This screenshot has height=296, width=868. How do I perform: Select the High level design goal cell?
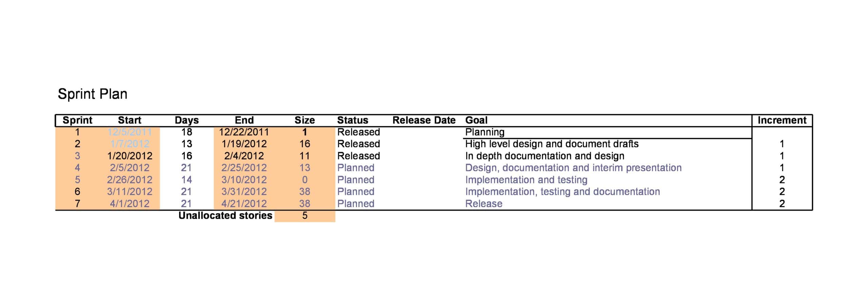(x=552, y=144)
